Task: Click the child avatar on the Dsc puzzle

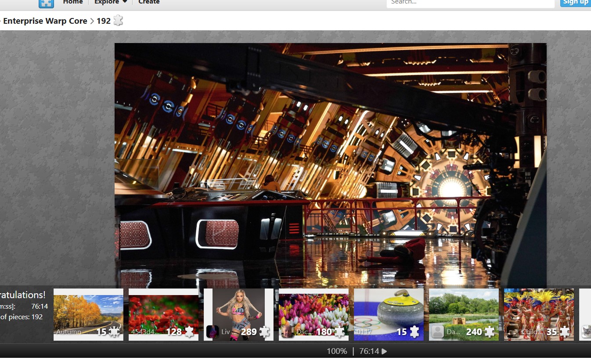Action: point(288,332)
